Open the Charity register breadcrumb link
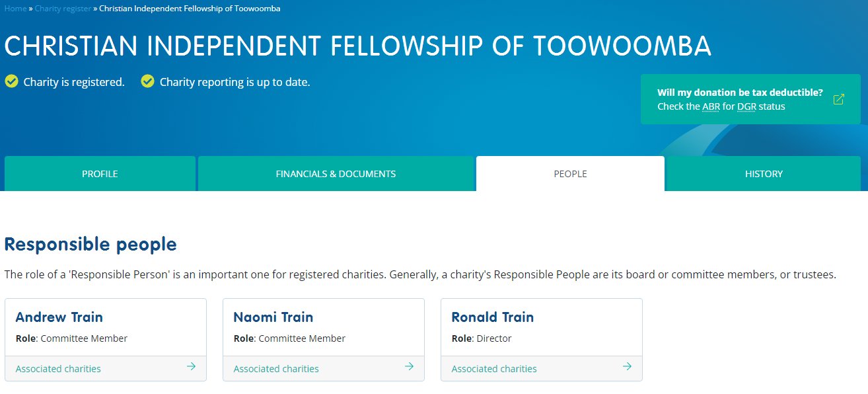Image resolution: width=868 pixels, height=394 pixels. 63,9
